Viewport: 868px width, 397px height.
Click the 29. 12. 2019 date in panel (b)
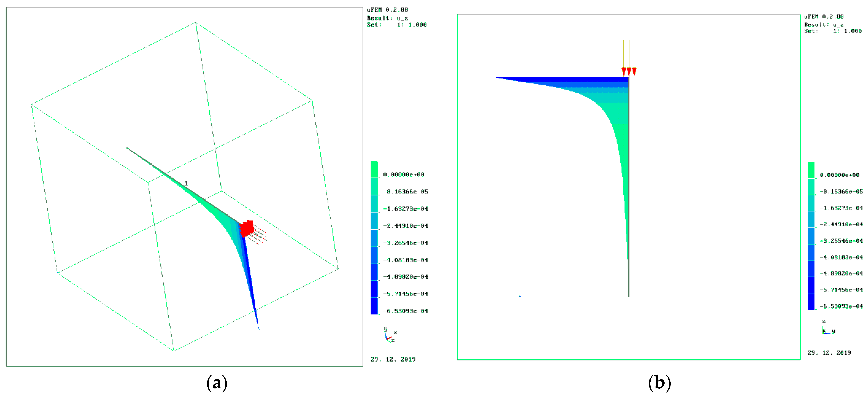829,353
